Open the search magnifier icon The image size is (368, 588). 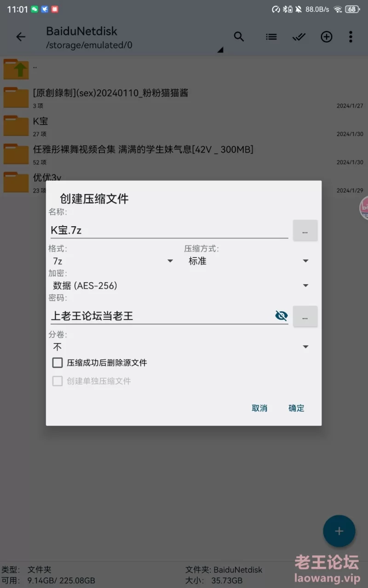[x=239, y=37]
